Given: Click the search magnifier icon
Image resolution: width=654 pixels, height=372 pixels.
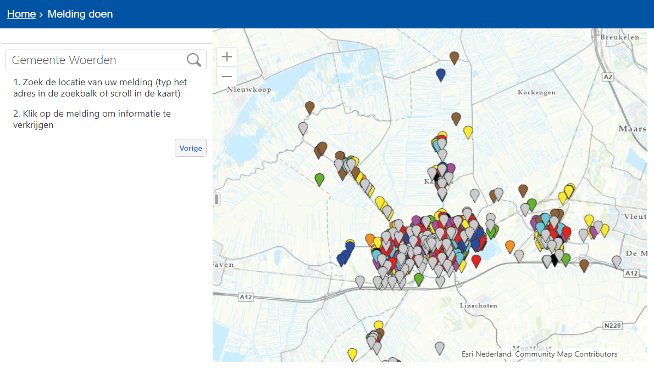Looking at the screenshot, I should (194, 60).
